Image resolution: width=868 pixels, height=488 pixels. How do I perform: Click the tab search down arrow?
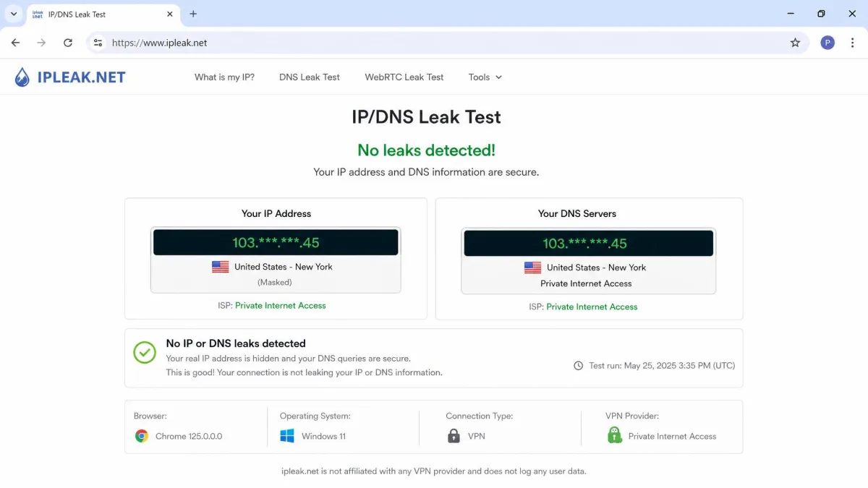pyautogui.click(x=14, y=14)
